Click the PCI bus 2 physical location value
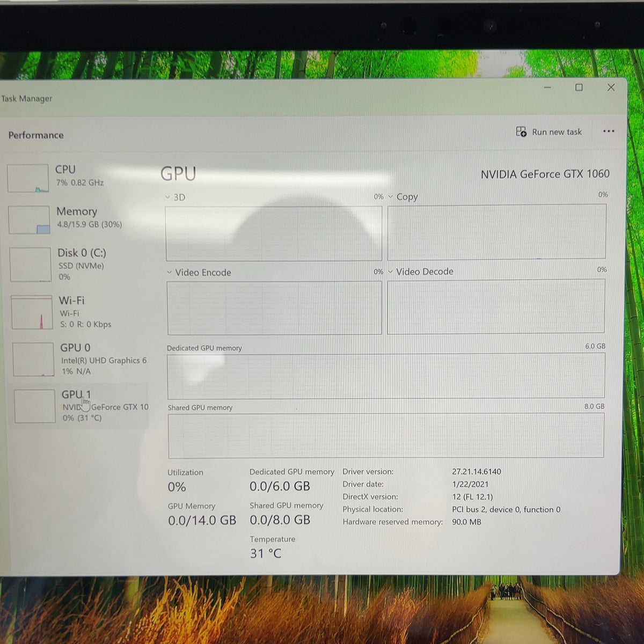The width and height of the screenshot is (644, 644). click(x=506, y=509)
